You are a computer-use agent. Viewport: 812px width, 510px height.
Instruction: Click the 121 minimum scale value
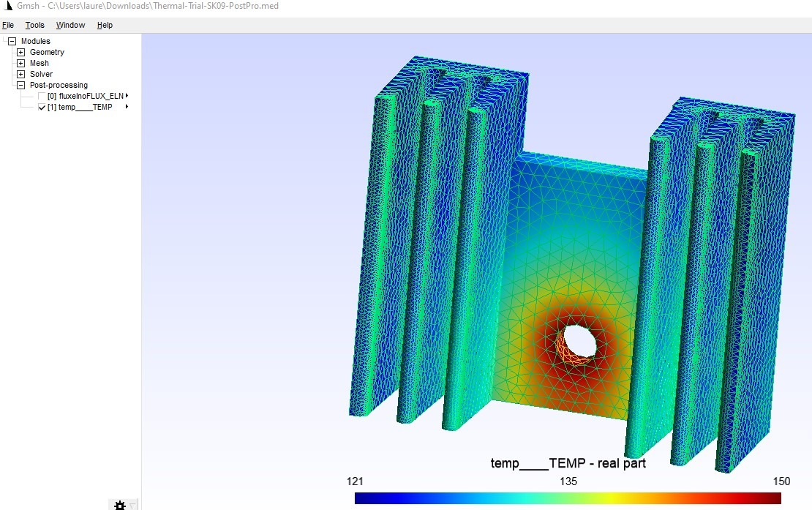click(x=355, y=481)
